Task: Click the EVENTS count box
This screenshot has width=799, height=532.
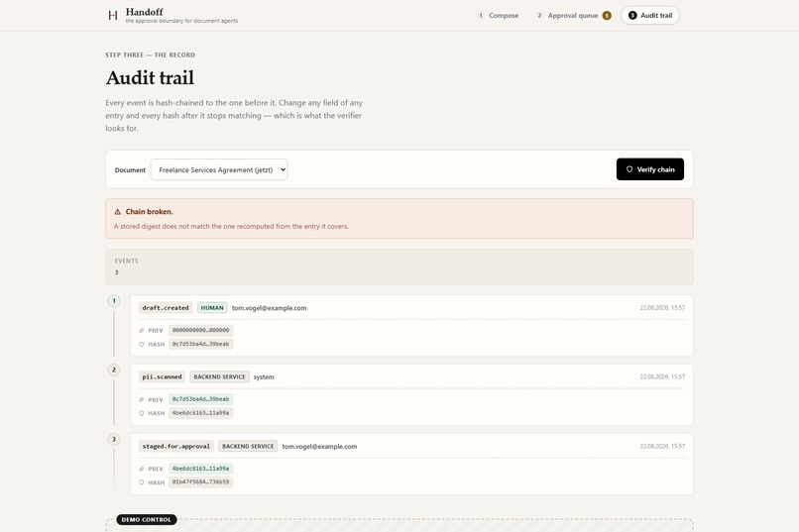Action: pos(399,266)
